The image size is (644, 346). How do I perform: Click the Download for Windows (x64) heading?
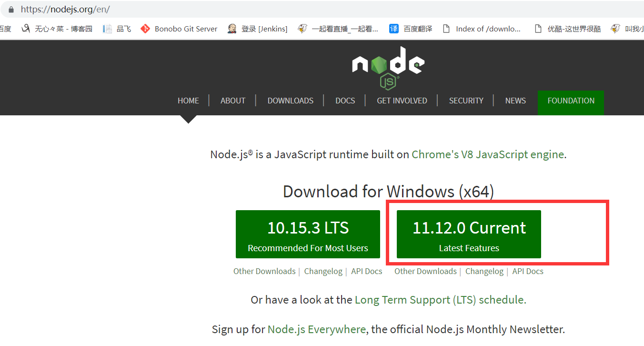(x=388, y=191)
